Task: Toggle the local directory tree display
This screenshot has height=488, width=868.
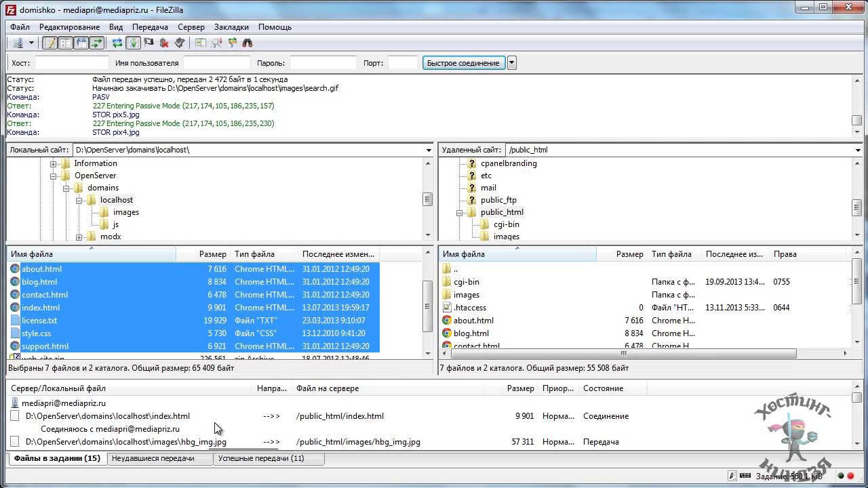Action: coord(65,43)
